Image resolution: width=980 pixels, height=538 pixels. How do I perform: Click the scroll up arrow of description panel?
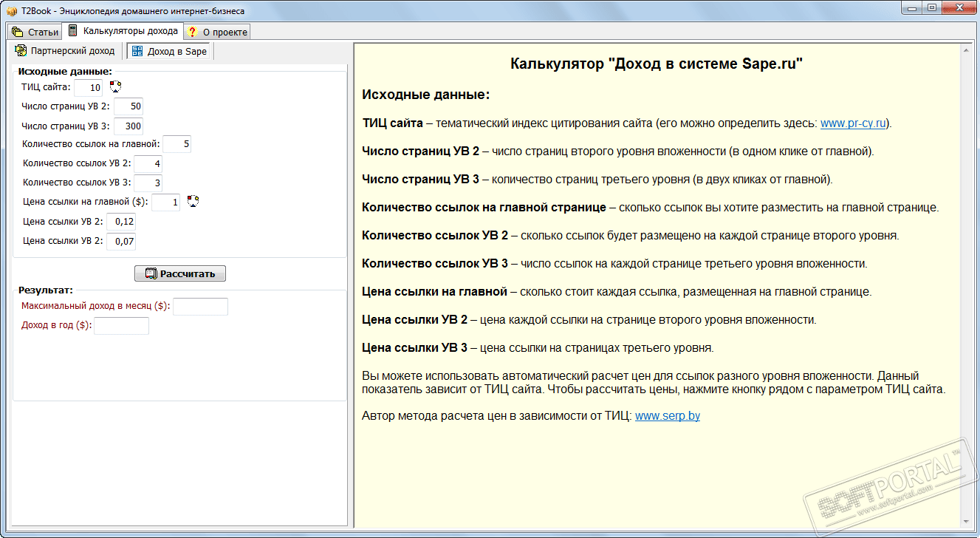tap(965, 50)
